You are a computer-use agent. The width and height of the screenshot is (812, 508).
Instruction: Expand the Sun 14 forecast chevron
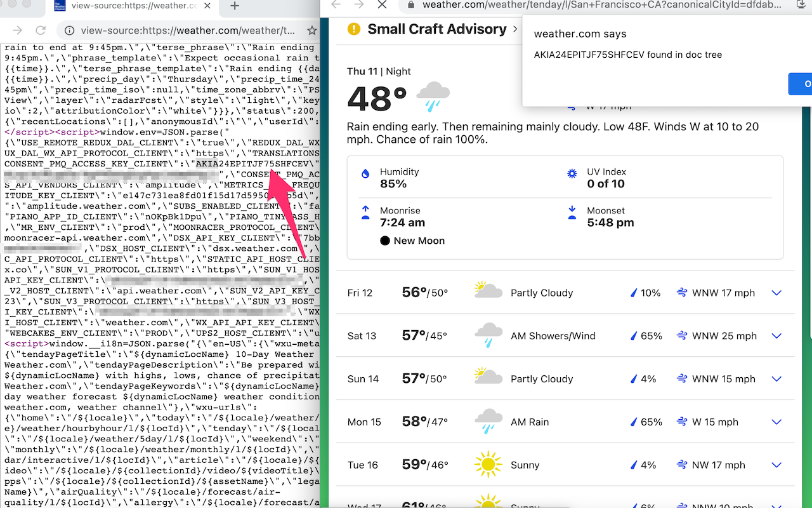776,379
